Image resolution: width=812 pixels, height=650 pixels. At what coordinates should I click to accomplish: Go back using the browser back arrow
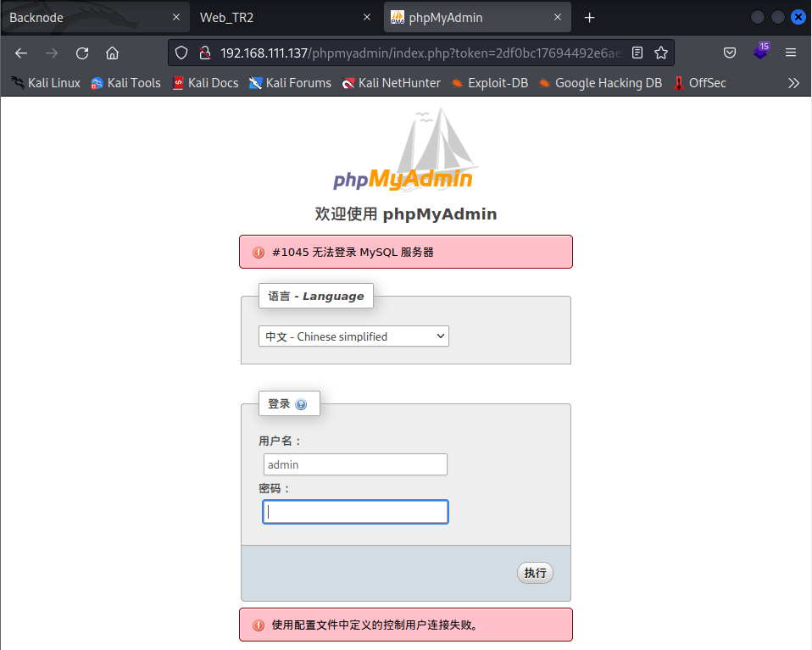20,53
